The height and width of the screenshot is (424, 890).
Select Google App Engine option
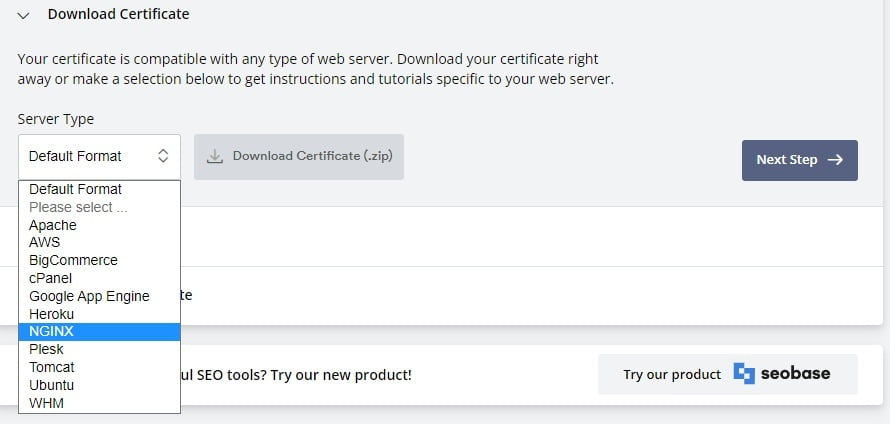[x=89, y=296]
